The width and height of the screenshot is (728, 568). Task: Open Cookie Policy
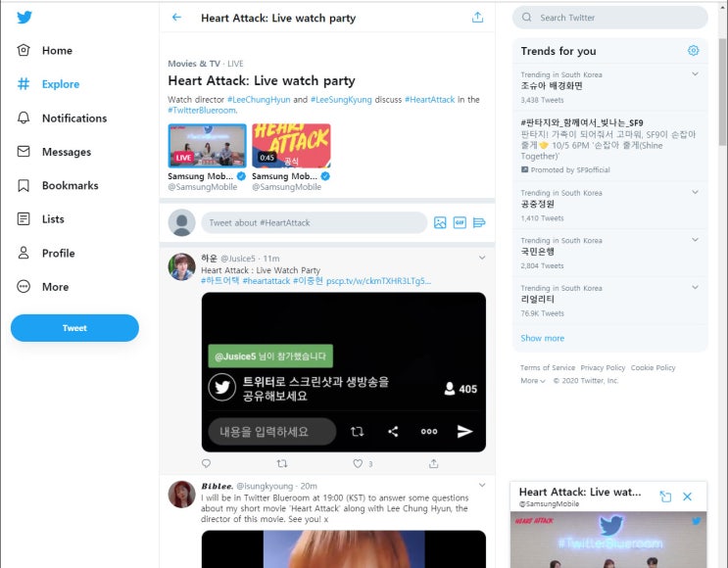coord(653,367)
